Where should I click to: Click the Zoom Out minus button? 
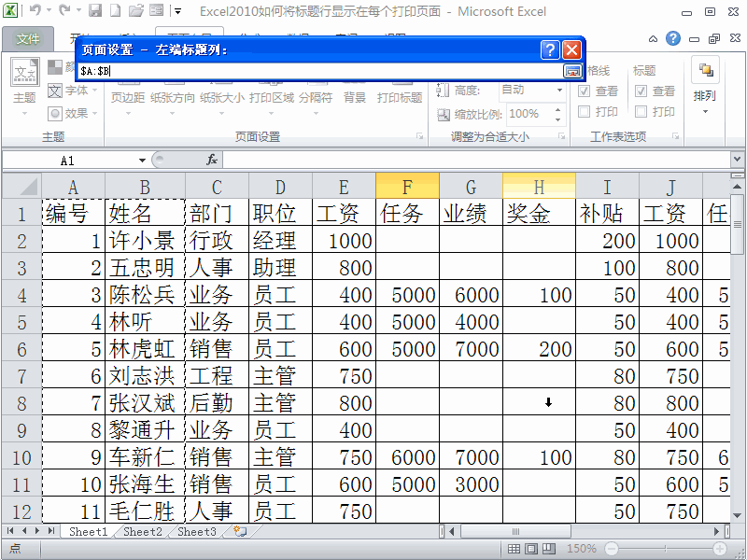point(612,549)
